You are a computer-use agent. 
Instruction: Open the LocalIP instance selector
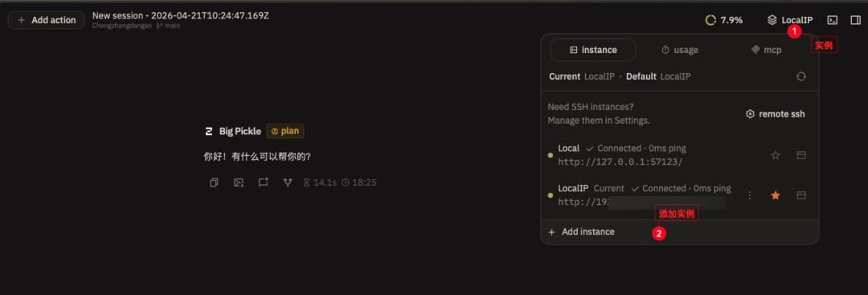tap(790, 20)
